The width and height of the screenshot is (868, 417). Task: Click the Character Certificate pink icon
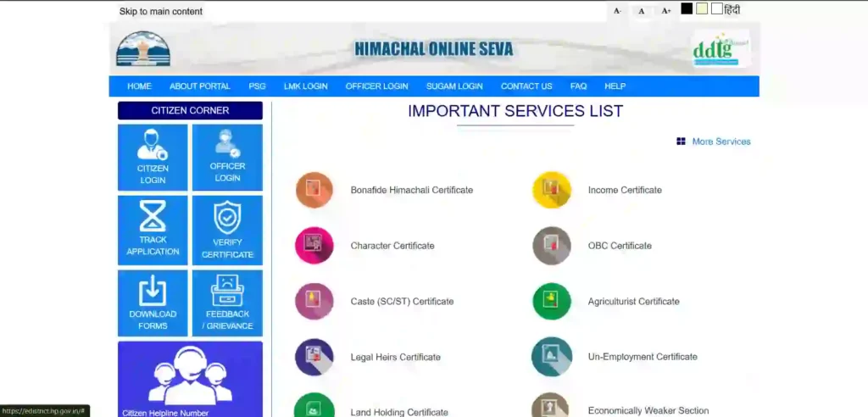coord(314,245)
